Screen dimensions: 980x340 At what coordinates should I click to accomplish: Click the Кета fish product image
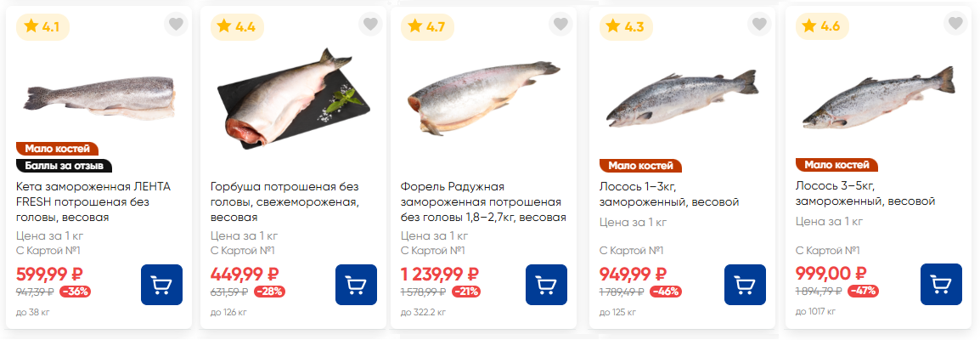click(99, 98)
